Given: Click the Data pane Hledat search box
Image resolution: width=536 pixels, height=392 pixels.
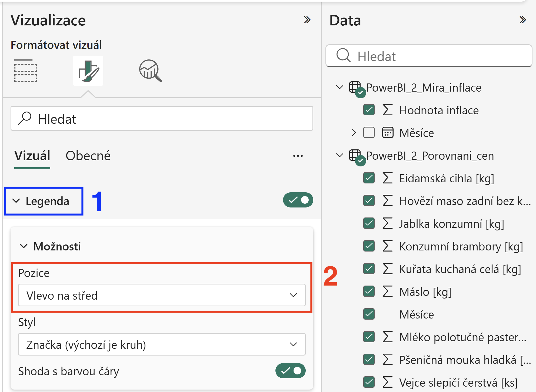Looking at the screenshot, I should point(429,56).
